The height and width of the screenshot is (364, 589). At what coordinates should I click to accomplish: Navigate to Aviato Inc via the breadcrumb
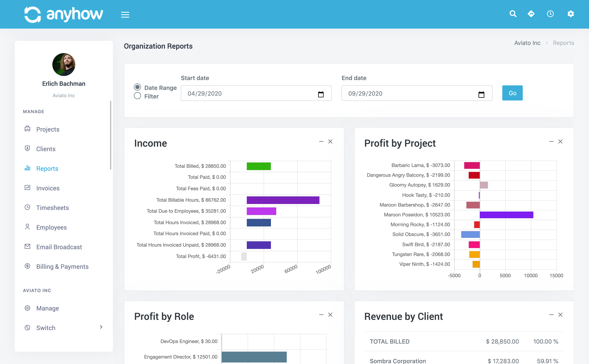527,43
